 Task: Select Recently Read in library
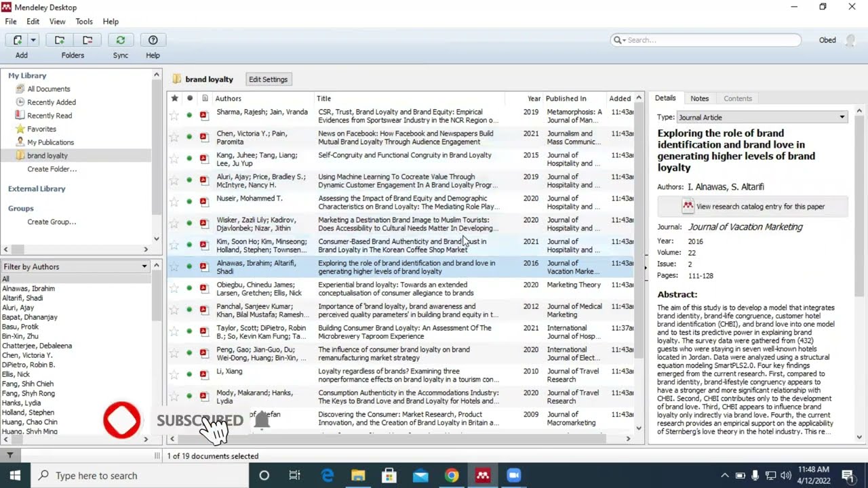point(49,116)
